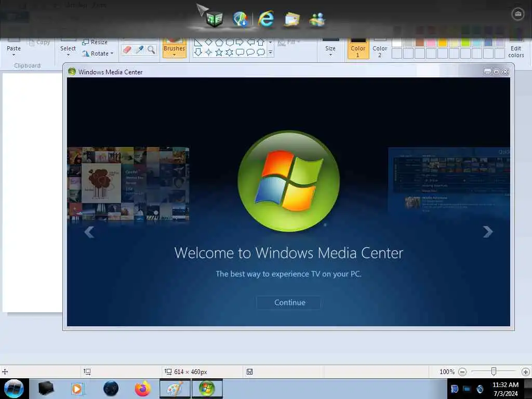Go to next Media Center slide
532x399 pixels.
pyautogui.click(x=488, y=232)
